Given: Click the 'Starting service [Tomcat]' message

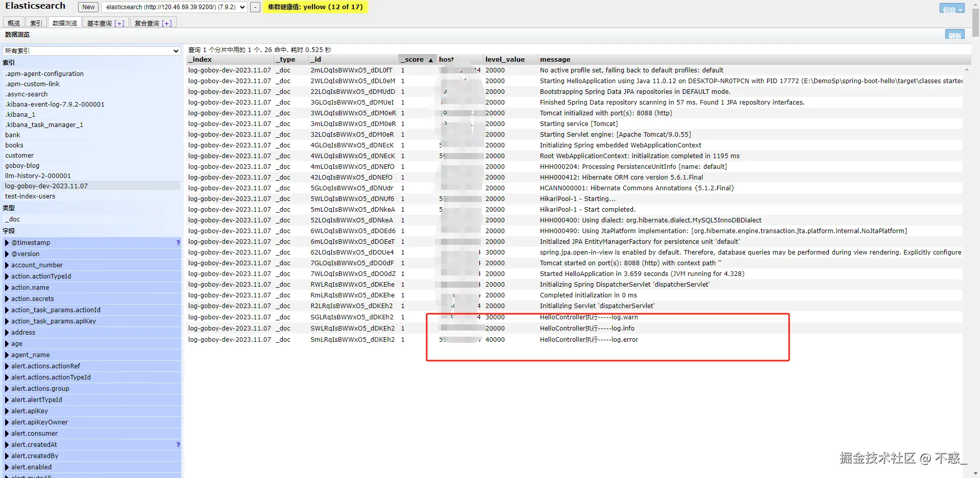Looking at the screenshot, I should (x=579, y=124).
